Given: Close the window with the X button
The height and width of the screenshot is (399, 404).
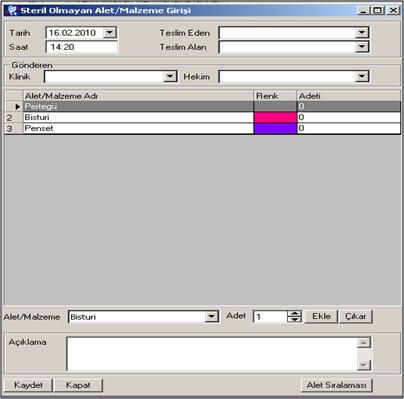Looking at the screenshot, I should (x=393, y=10).
